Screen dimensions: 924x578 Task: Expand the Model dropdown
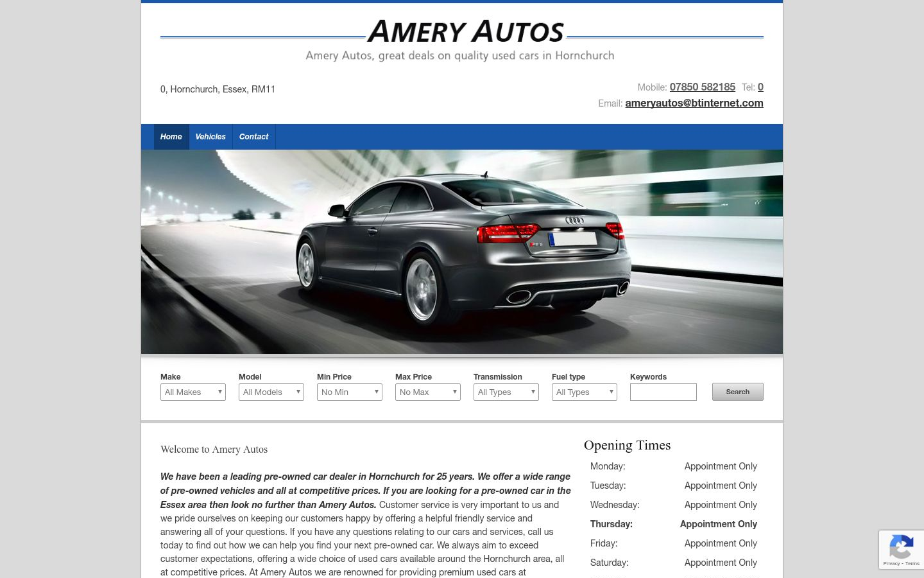[x=271, y=392]
